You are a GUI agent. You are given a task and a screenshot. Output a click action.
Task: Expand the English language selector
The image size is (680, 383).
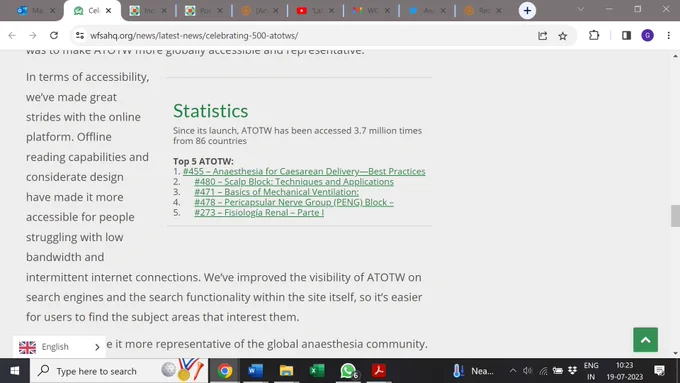coord(59,347)
